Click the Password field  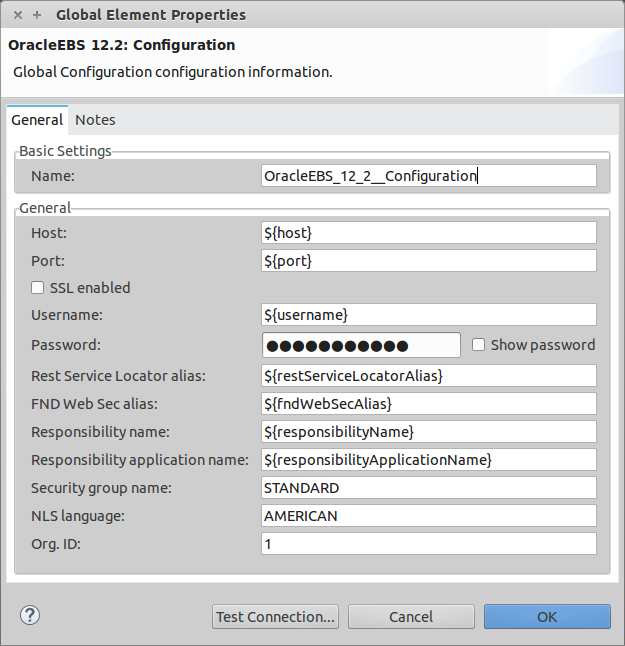(x=361, y=345)
